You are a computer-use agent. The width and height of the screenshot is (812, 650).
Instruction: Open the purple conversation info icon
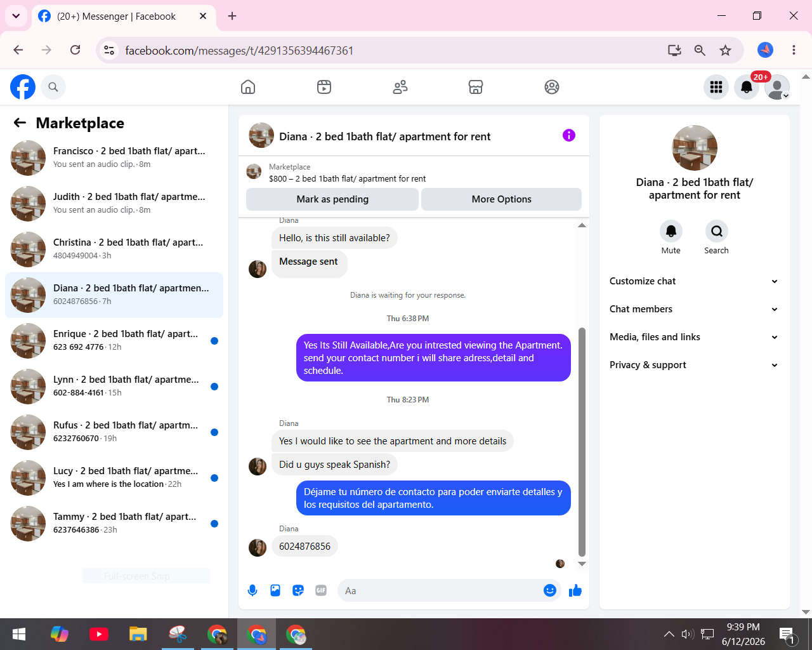tap(569, 135)
